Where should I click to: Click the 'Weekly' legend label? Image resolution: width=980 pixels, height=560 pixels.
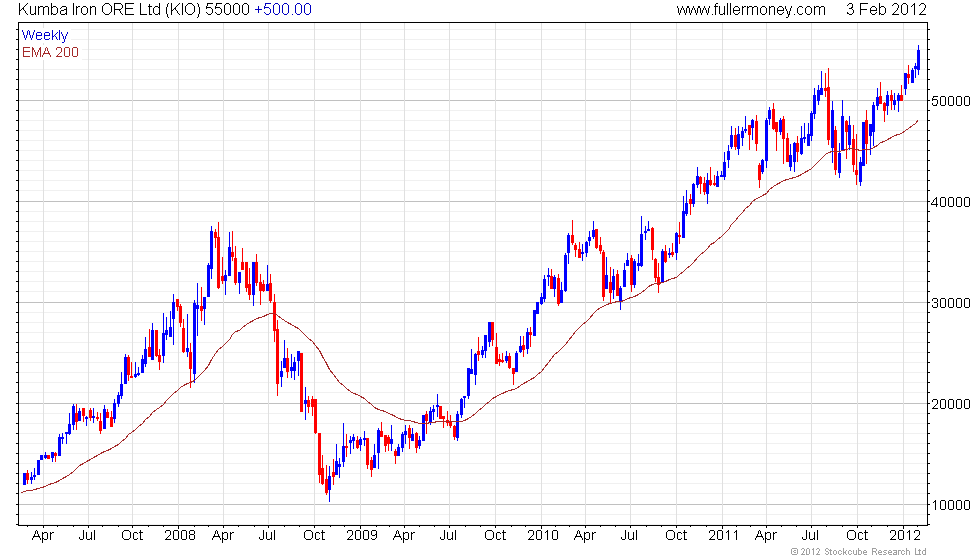44,36
